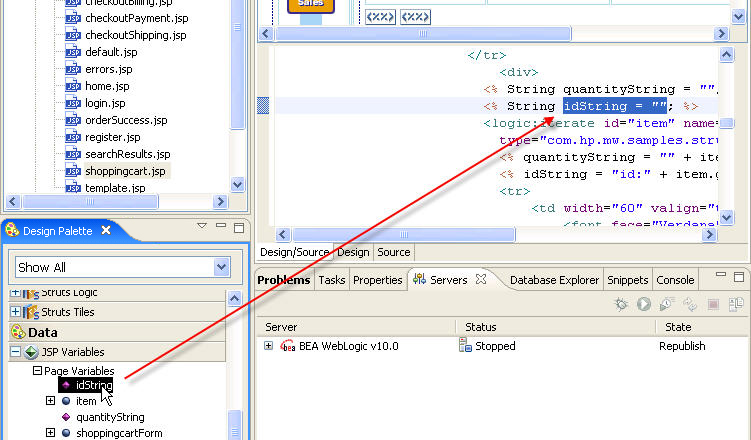Collapse the Page Variables node
Image resolution: width=751 pixels, height=440 pixels.
[x=37, y=371]
